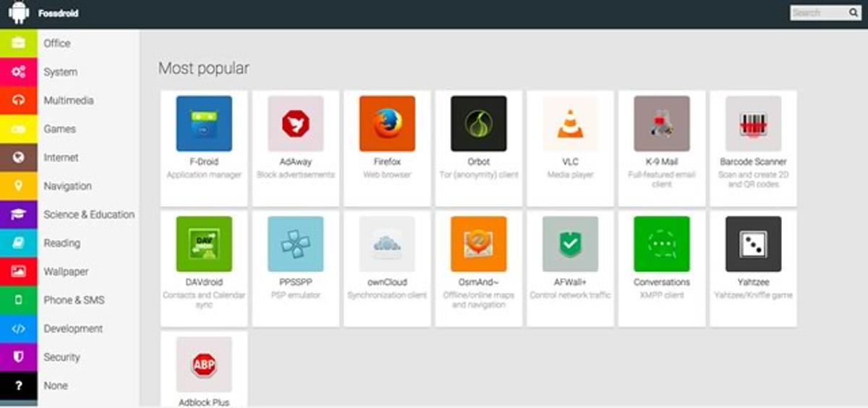Click the VLC app name link

click(570, 162)
